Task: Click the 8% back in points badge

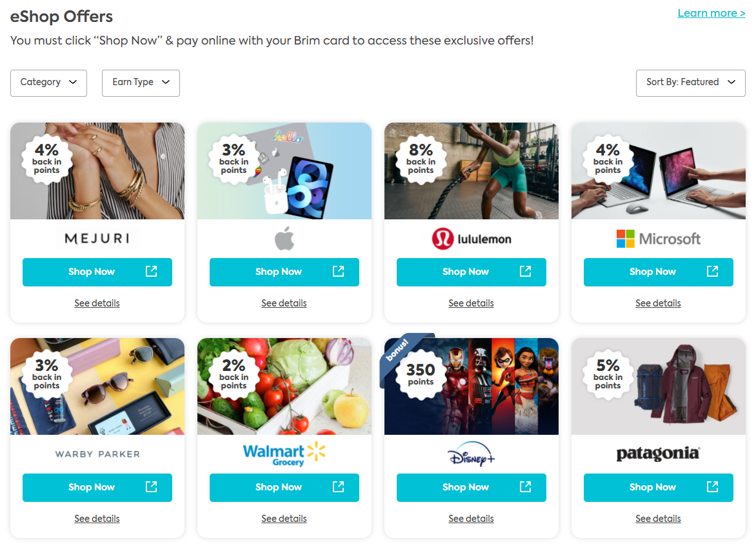Action: pyautogui.click(x=421, y=159)
